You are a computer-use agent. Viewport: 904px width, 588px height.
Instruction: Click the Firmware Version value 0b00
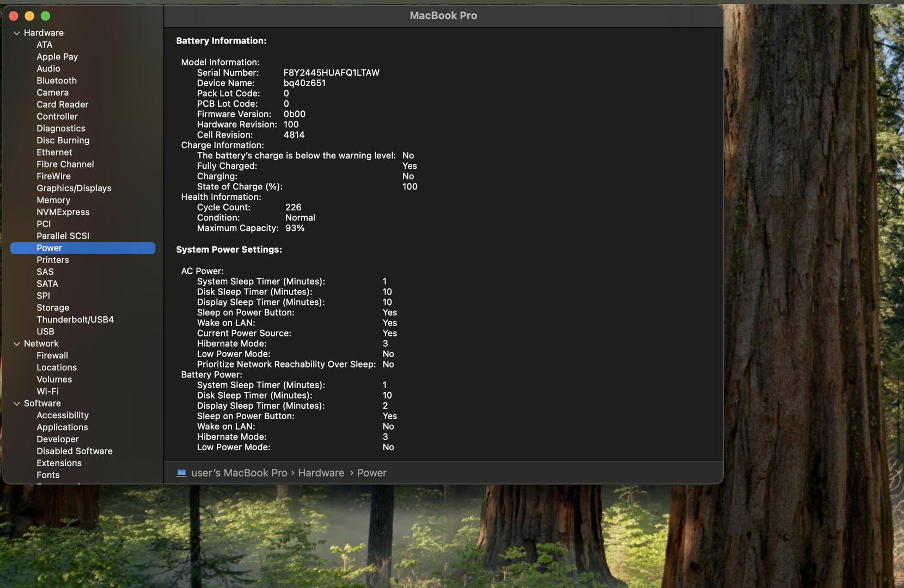[x=295, y=115]
